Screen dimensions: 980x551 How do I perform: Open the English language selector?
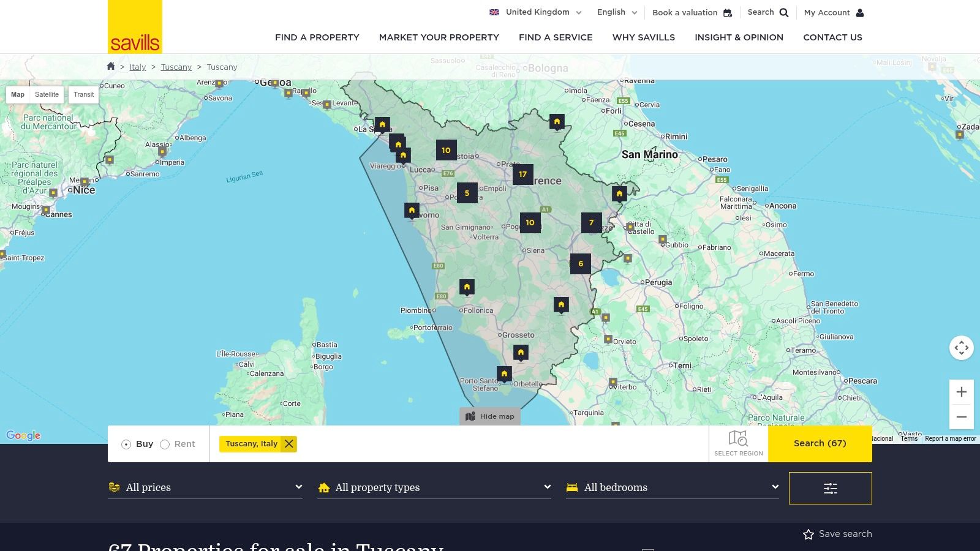coord(617,12)
